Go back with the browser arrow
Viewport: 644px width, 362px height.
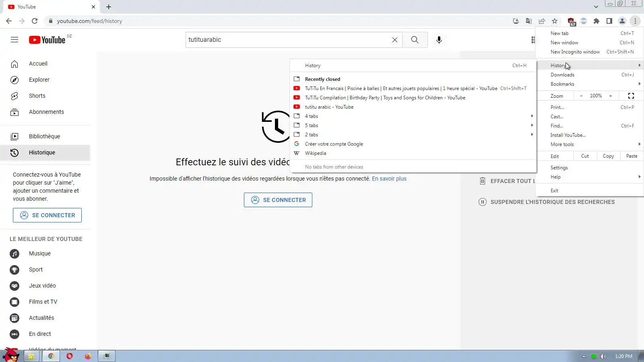9,21
